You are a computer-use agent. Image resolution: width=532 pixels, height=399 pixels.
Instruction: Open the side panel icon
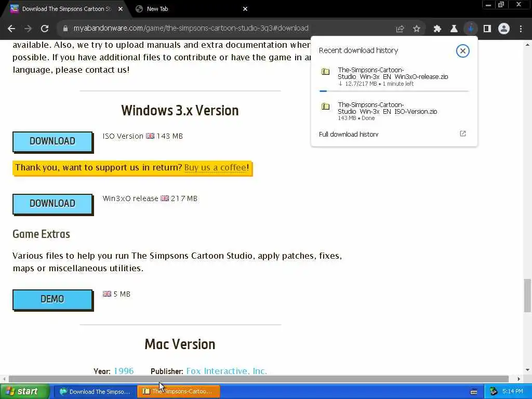click(487, 29)
